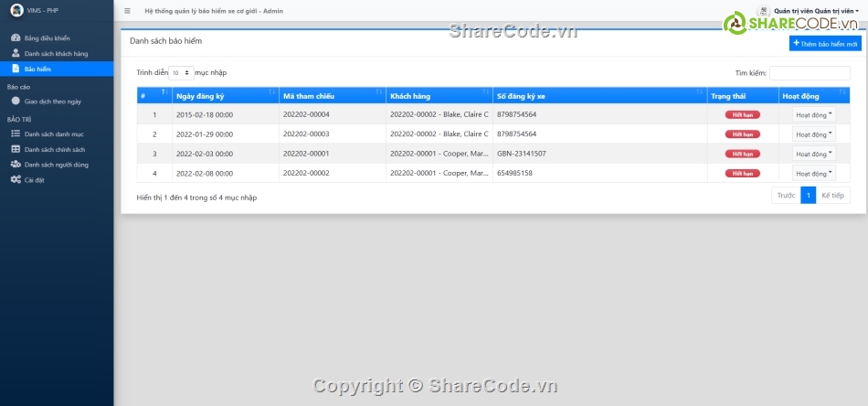The image size is (868, 406).
Task: Click the Bảng điều khiển dashboard icon
Action: pos(16,38)
